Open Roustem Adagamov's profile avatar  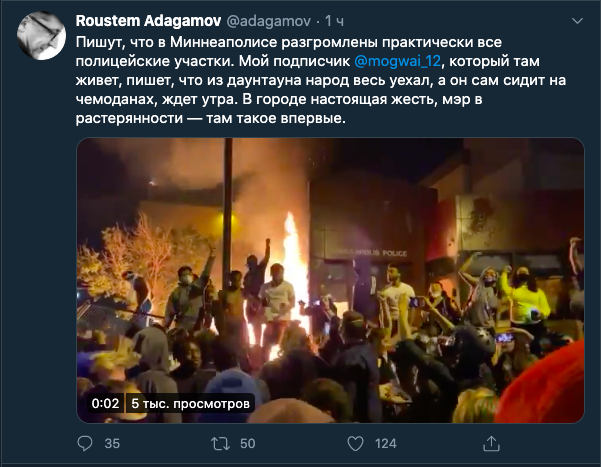[41, 36]
